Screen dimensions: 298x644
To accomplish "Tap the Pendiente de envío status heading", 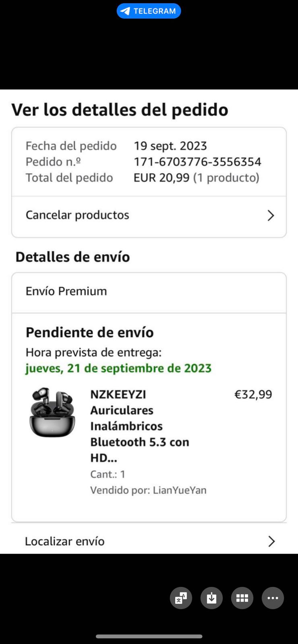I will [x=90, y=332].
